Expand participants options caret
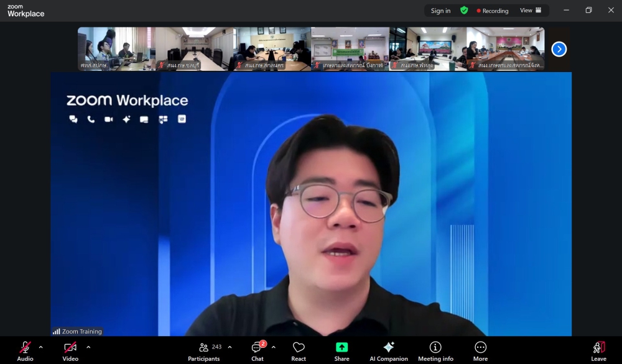 pos(230,347)
